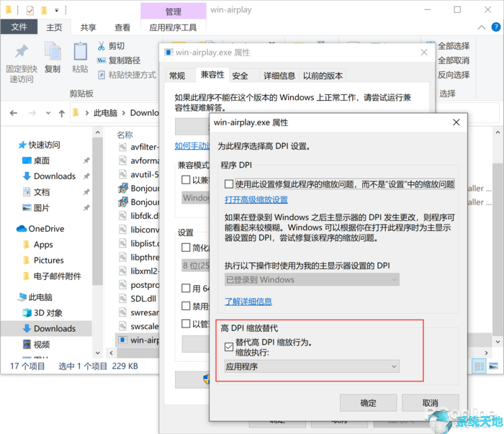The width and height of the screenshot is (504, 434).
Task: Toggle the compatibility mode checkbox (以兼)
Action: tap(186, 180)
